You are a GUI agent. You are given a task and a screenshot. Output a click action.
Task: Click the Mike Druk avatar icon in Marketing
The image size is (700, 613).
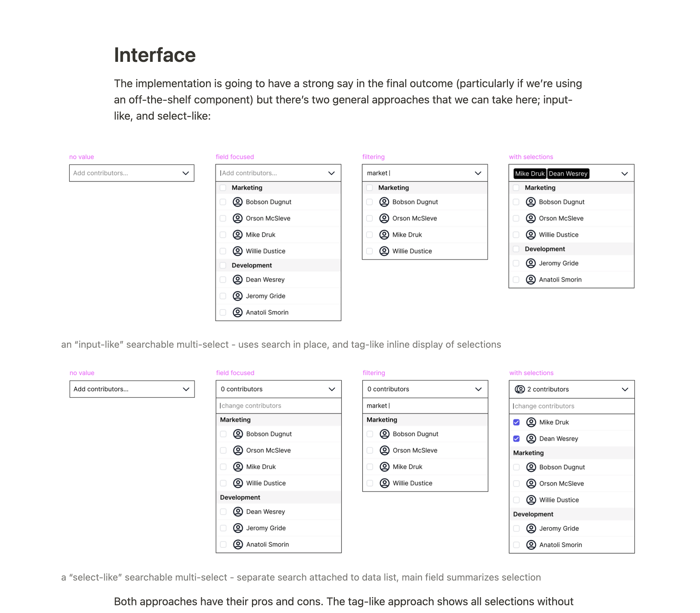click(237, 234)
